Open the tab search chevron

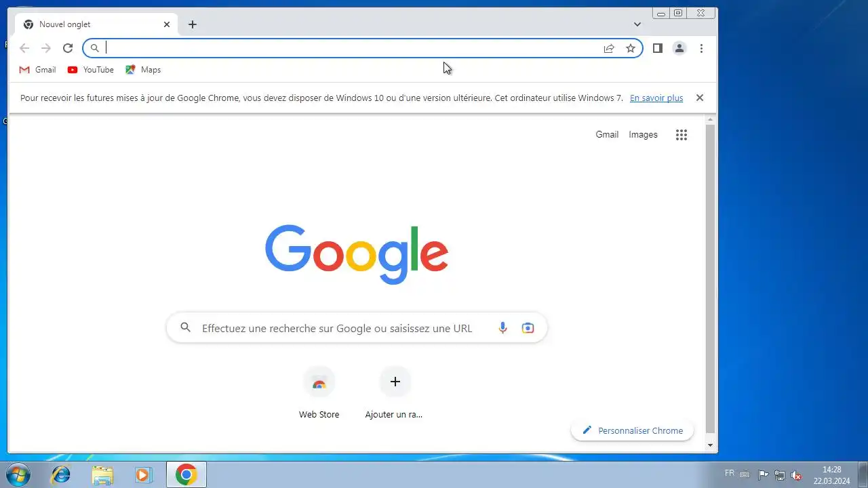pos(637,24)
